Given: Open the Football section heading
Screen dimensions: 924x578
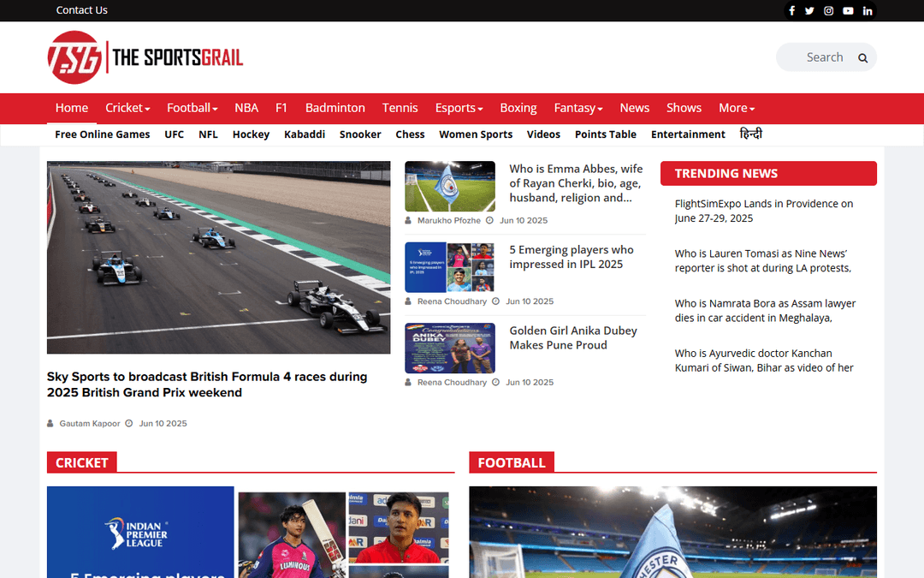Looking at the screenshot, I should [x=512, y=462].
